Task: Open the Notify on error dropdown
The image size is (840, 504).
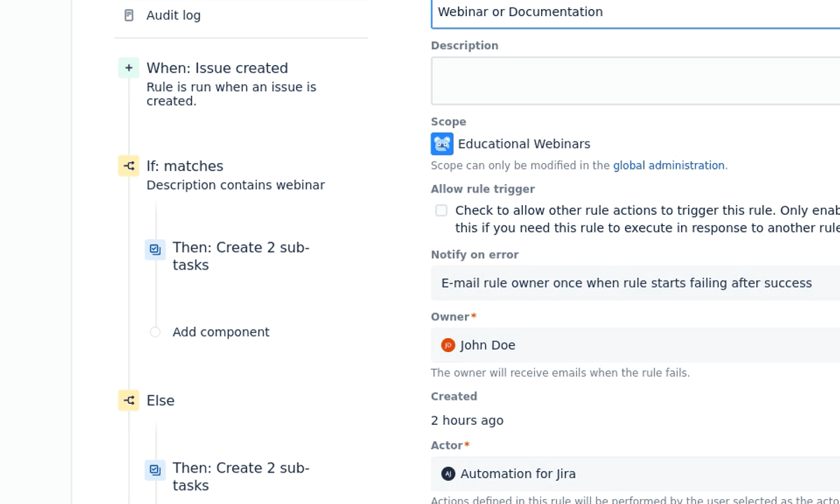Action: [x=636, y=283]
